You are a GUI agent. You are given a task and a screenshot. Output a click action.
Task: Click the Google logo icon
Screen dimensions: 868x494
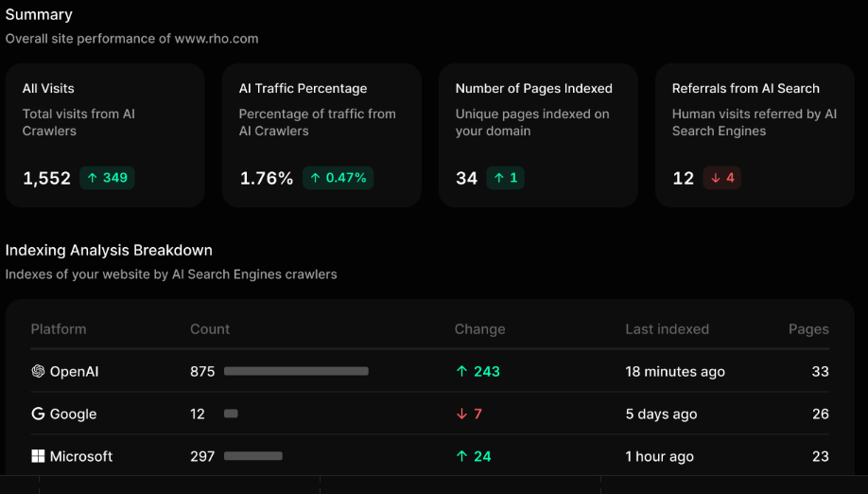click(38, 414)
